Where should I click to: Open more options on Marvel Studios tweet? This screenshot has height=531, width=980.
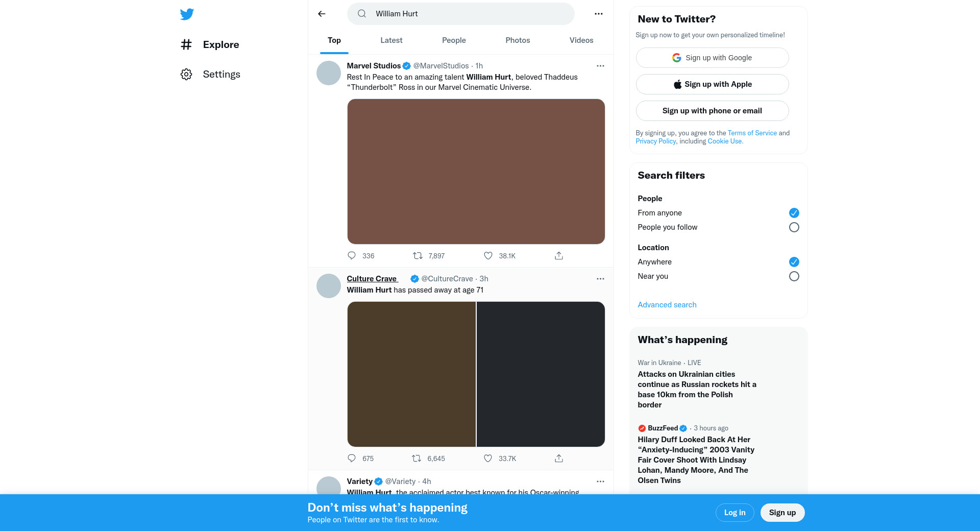click(600, 66)
